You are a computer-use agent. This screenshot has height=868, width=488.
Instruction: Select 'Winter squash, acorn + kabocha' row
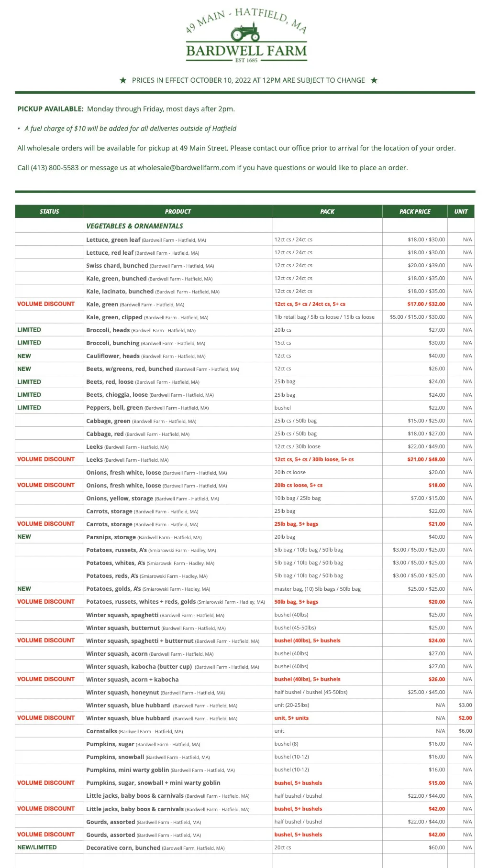tap(245, 679)
